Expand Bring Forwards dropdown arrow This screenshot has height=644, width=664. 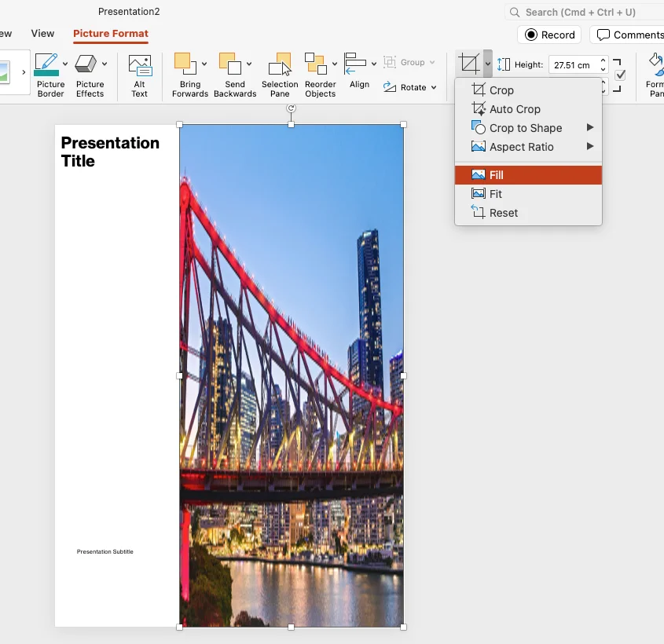click(204, 64)
